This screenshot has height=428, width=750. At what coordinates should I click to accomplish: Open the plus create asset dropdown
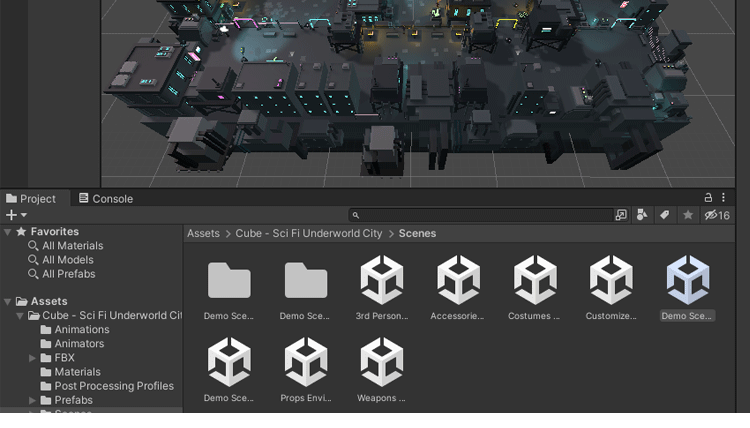point(16,215)
